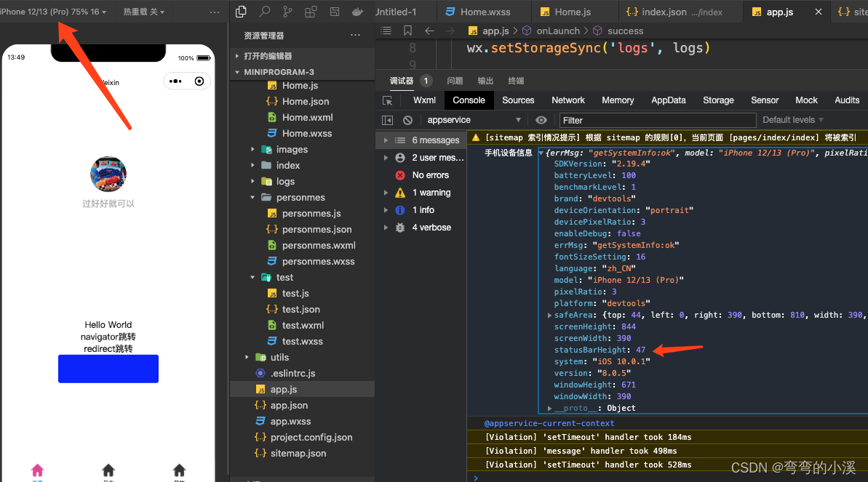Select personmes.wxml in file tree

319,245
